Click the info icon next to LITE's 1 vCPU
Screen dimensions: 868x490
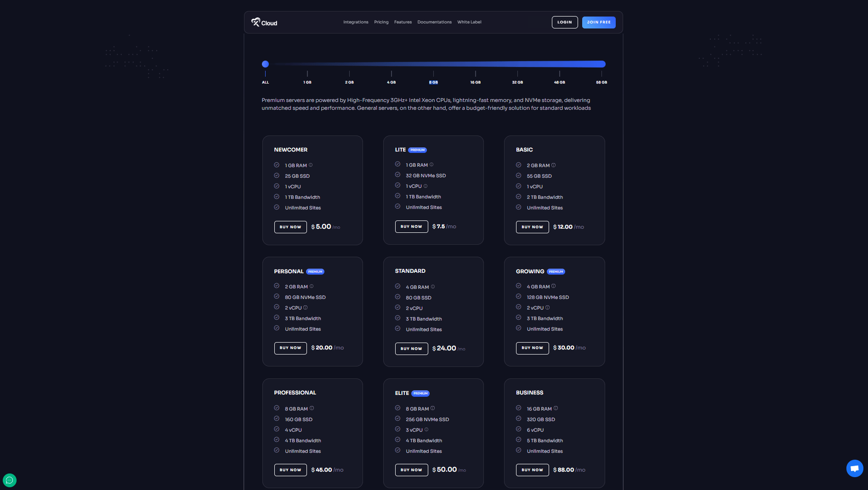[425, 186]
